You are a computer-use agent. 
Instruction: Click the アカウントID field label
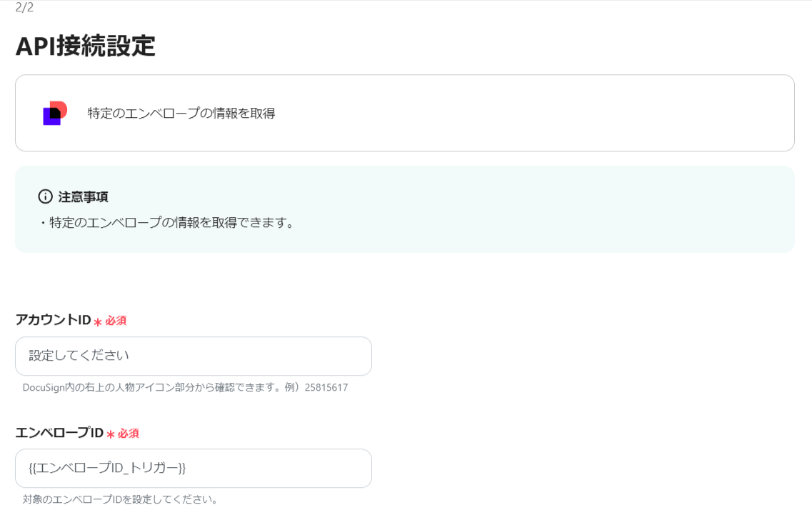click(x=54, y=320)
